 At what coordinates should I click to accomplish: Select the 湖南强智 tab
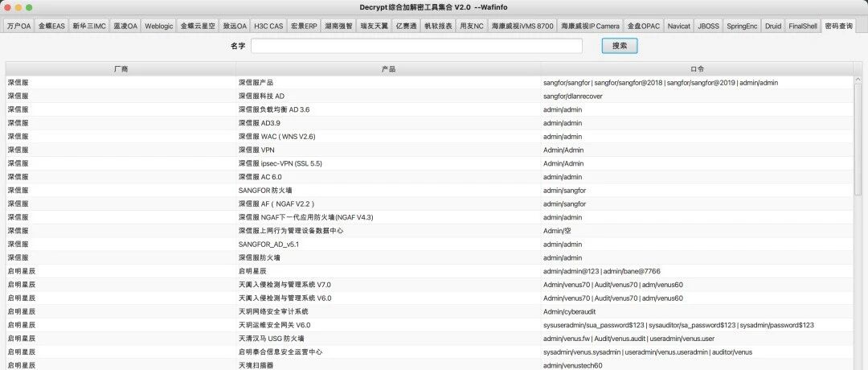point(338,26)
